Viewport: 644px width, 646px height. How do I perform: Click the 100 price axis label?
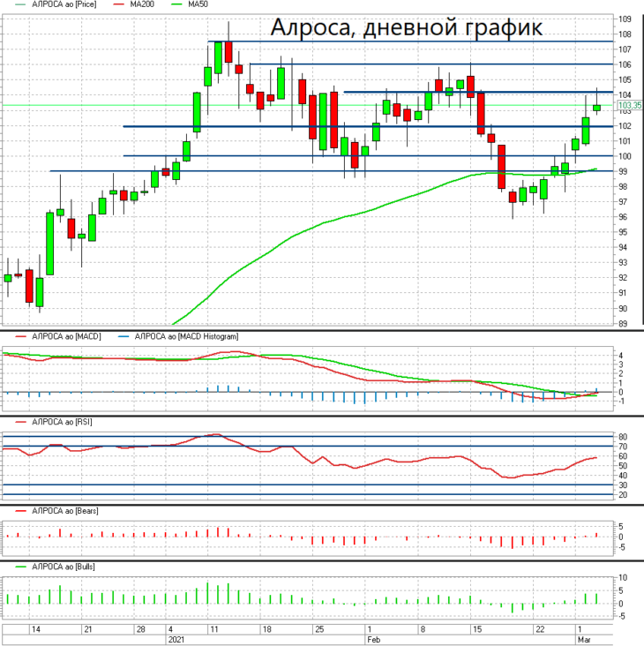625,156
